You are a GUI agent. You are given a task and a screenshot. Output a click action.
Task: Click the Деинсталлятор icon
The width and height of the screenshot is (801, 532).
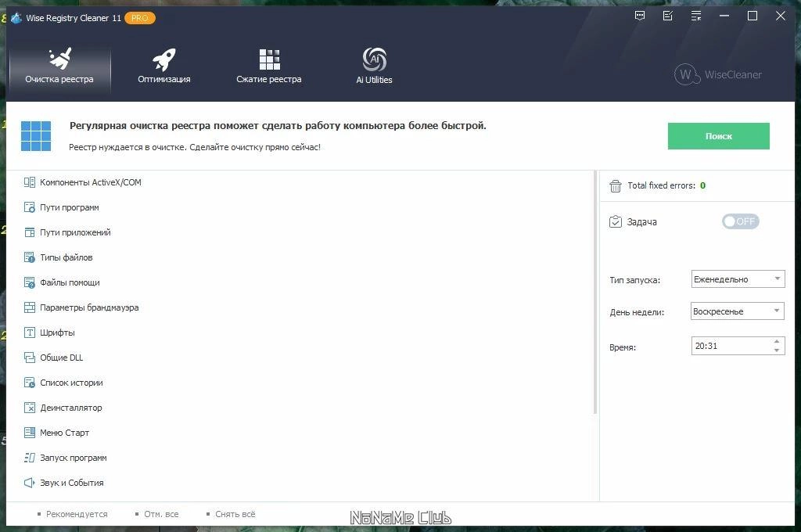[x=30, y=408]
